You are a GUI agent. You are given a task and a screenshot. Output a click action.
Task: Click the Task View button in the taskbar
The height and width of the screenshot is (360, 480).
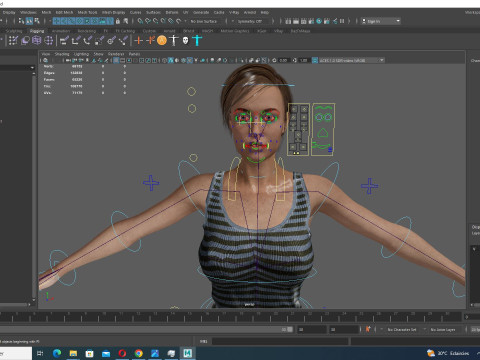pyautogui.click(x=40, y=353)
